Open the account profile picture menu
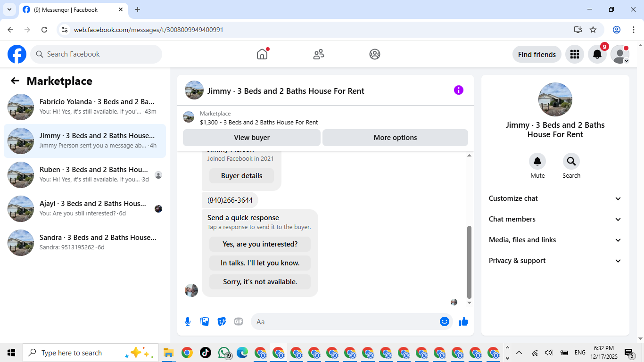644x362 pixels. pyautogui.click(x=620, y=54)
